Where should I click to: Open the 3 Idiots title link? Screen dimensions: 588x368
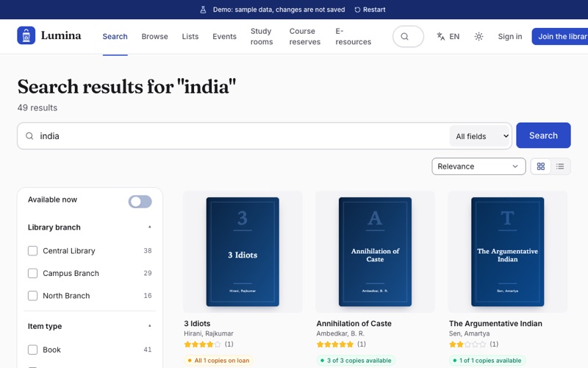(197, 323)
